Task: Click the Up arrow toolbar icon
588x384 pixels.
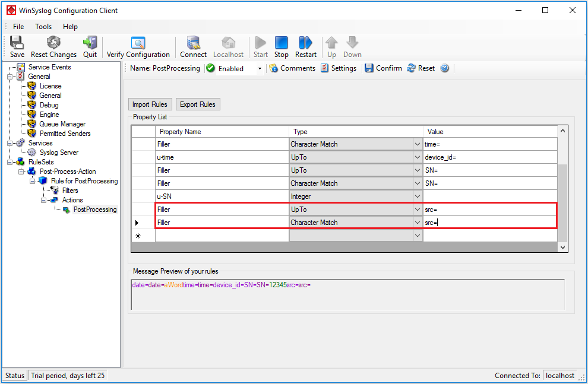Action: 331,47
